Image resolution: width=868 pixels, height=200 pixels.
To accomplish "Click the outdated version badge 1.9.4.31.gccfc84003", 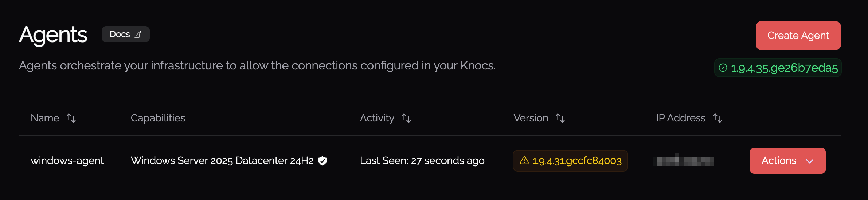I will point(577,161).
